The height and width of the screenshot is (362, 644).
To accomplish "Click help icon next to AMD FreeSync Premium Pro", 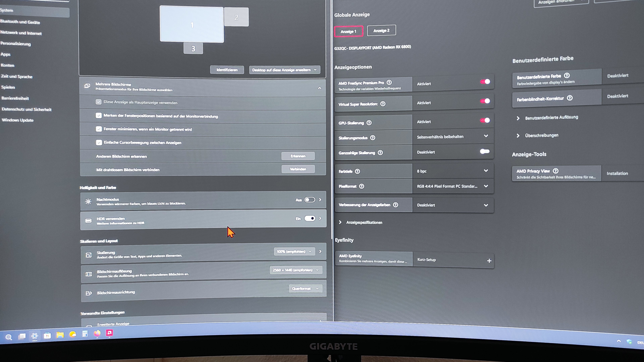I will [x=389, y=82].
